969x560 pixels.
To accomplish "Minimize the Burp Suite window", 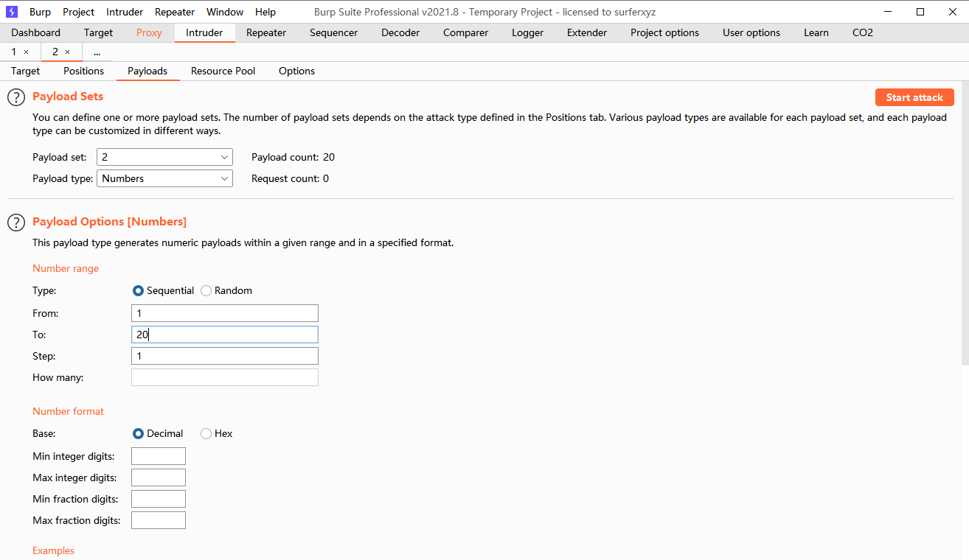I will click(886, 12).
